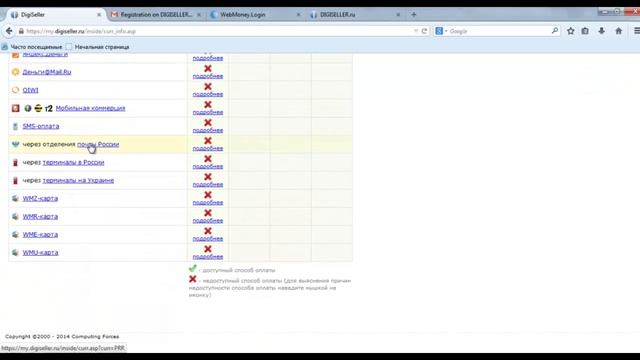Switch to the Registration on DIGISELLER tab
Image resolution: width=640 pixels, height=360 pixels.
156,15
